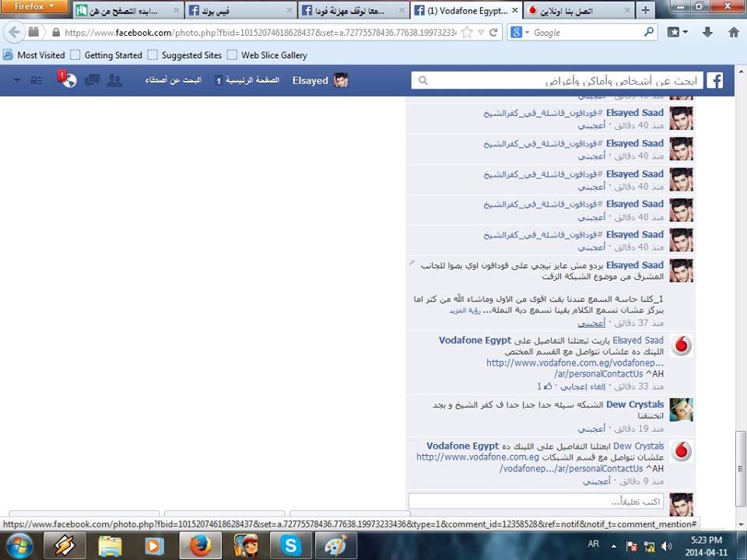Open media player taskbar icon
747x560 pixels.
point(154,546)
